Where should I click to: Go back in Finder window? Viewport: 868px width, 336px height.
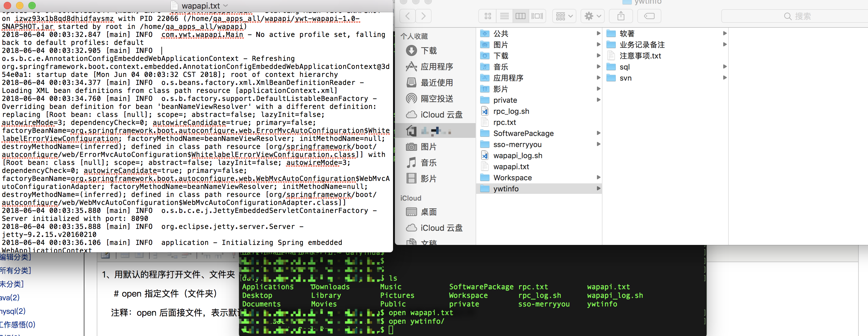coord(408,16)
